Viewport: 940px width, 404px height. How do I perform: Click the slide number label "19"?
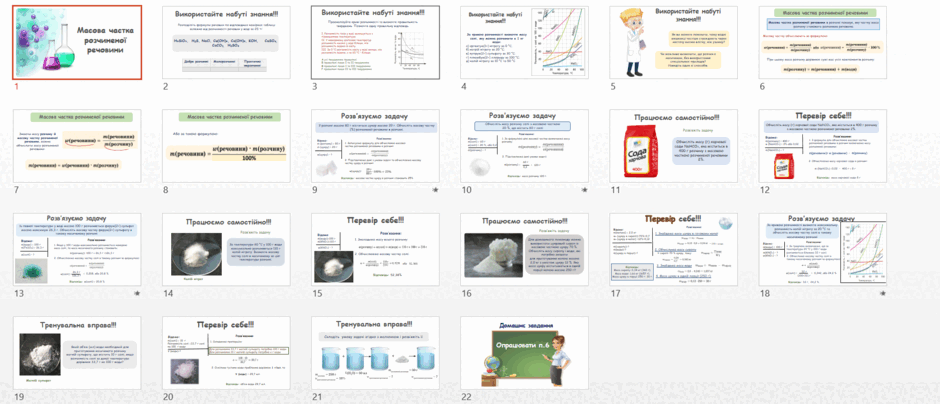coord(19,397)
